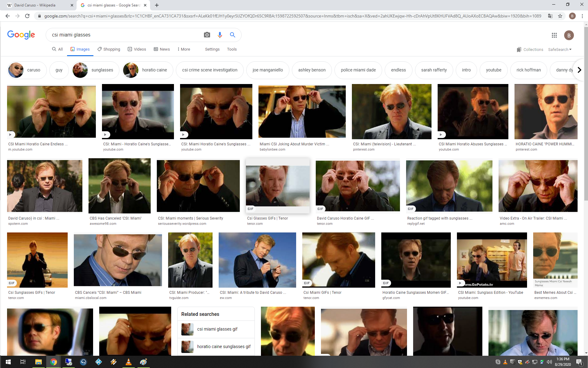Open CSI Miami Horatio Caine Endless thumbnail

pos(51,112)
